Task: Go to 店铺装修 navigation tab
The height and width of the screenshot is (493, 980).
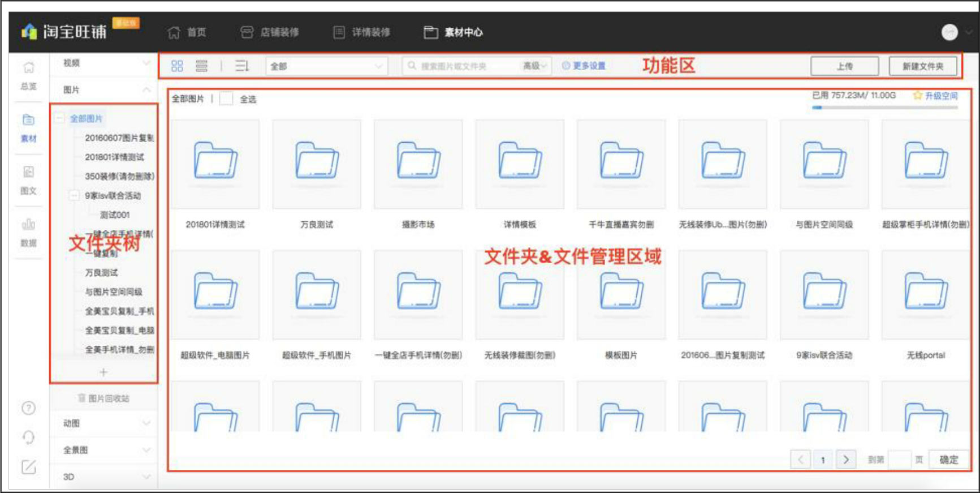Action: pyautogui.click(x=270, y=32)
